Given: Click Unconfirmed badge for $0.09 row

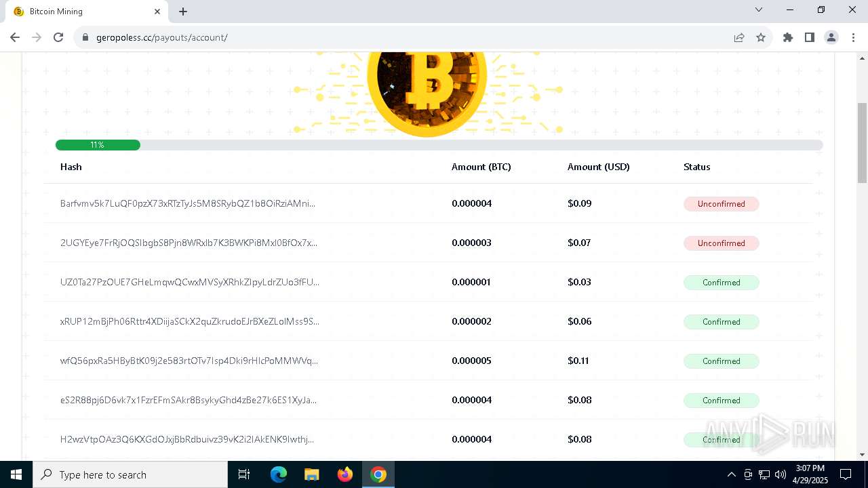Looking at the screenshot, I should click(721, 204).
